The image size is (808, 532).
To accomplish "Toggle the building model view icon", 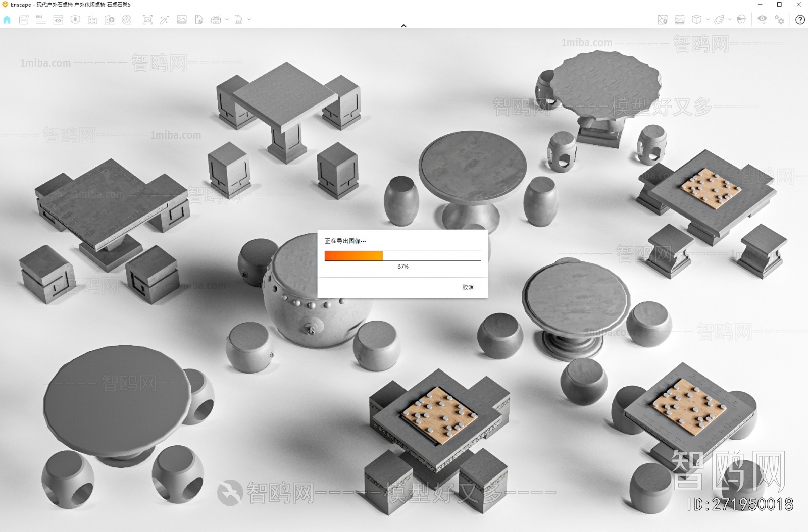I will pyautogui.click(x=92, y=20).
